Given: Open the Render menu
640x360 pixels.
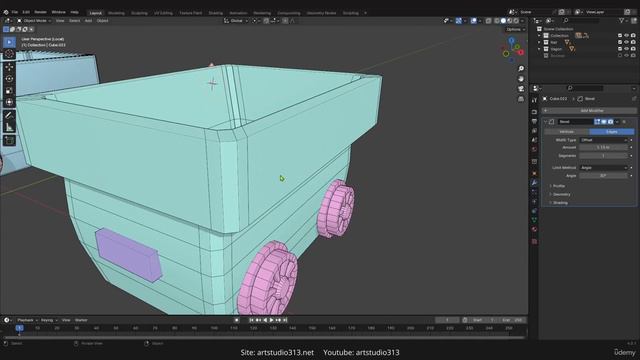Looking at the screenshot, I should (40, 12).
